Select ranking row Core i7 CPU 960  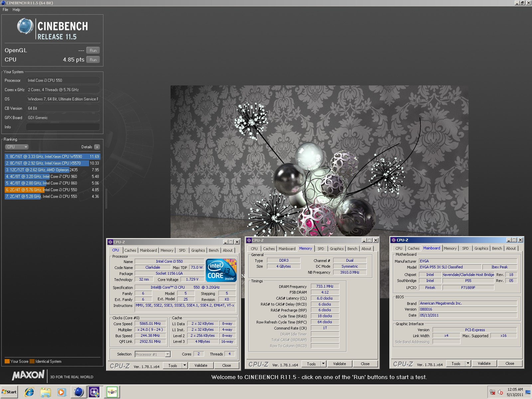(x=52, y=177)
